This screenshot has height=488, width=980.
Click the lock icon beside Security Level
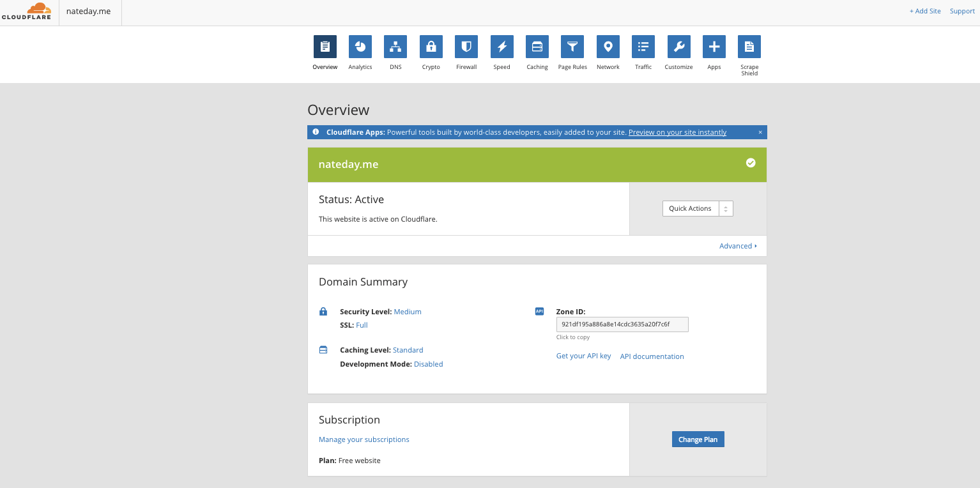tap(323, 312)
